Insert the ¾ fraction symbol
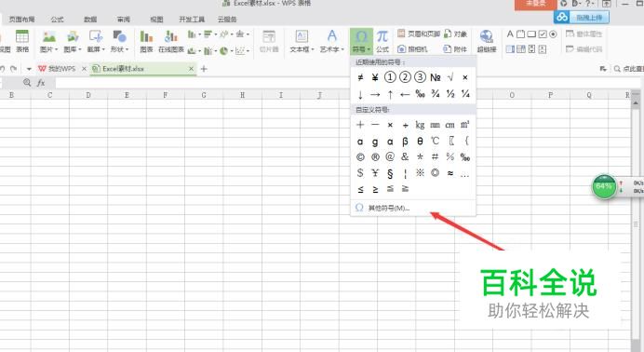644x352 pixels. click(x=436, y=94)
